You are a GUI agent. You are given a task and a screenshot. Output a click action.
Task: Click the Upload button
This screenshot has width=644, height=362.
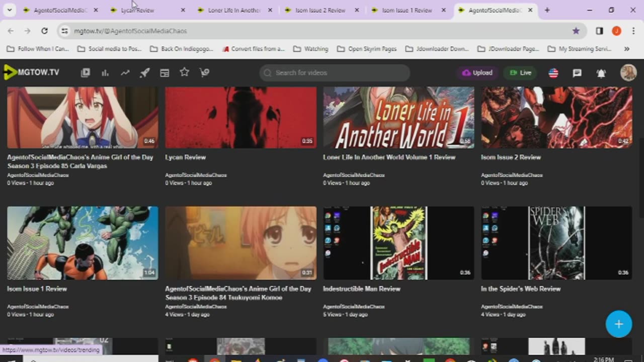point(477,73)
